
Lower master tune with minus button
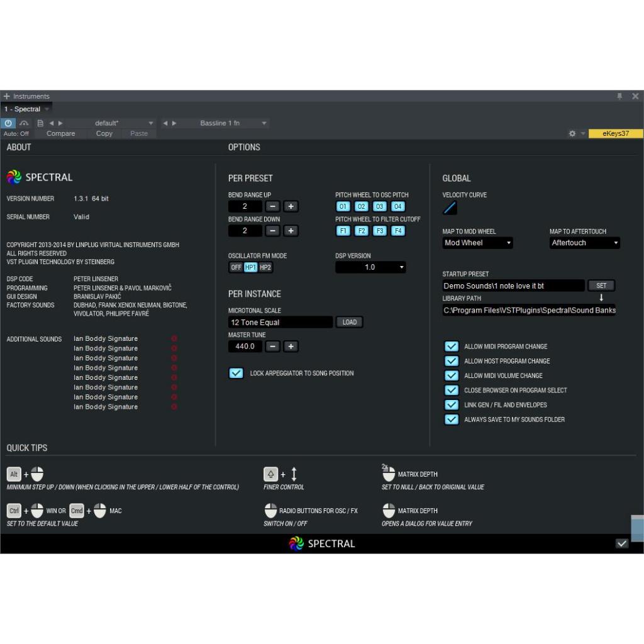272,347
